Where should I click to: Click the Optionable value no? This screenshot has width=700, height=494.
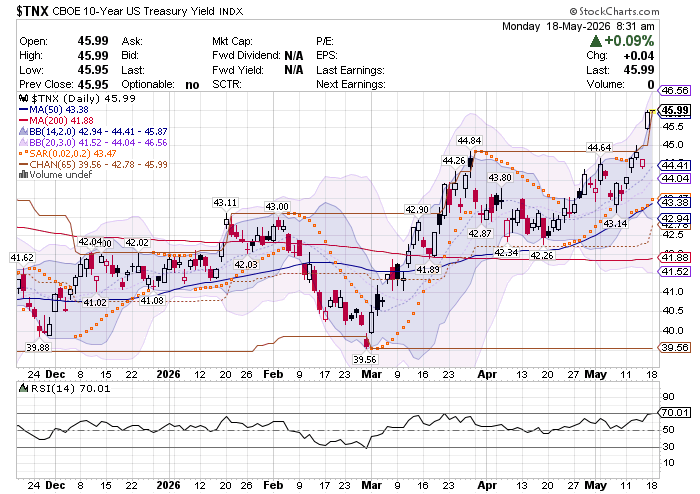pyautogui.click(x=192, y=85)
